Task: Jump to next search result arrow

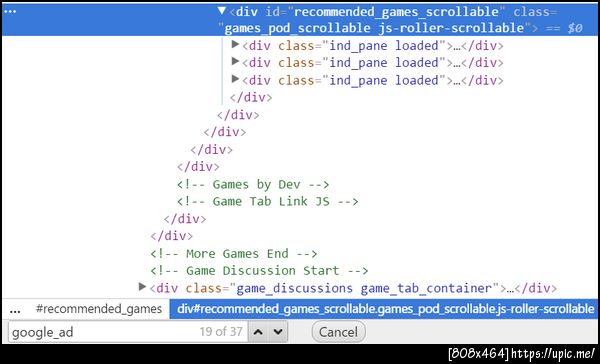Action: click(x=278, y=332)
